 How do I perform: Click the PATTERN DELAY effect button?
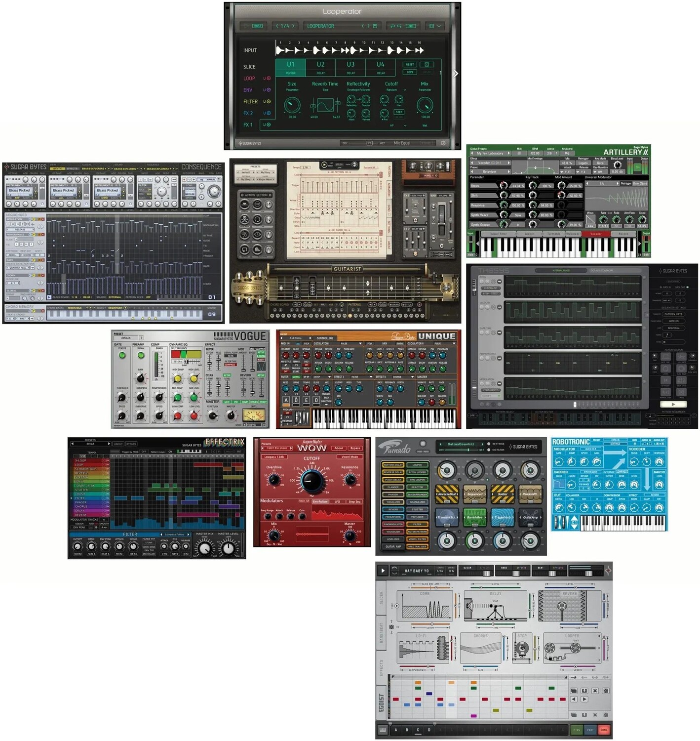(393, 465)
